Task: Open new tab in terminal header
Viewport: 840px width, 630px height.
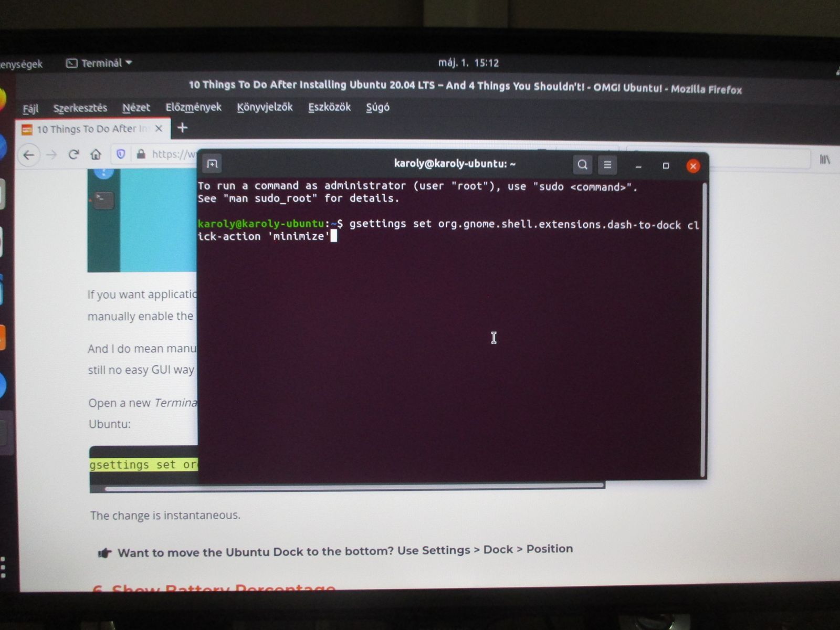Action: pos(212,164)
